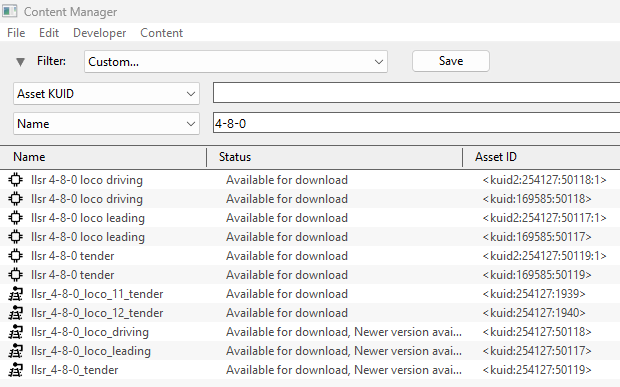Click Asset ID <kuid2:254127:50117:1>
Screen dimensions: 620x387
pyautogui.click(x=544, y=218)
